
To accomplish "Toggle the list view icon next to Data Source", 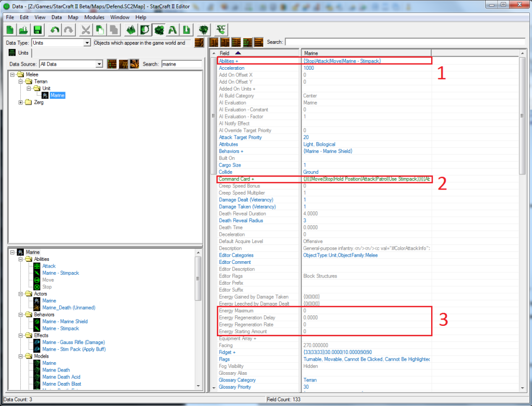I will (x=112, y=64).
